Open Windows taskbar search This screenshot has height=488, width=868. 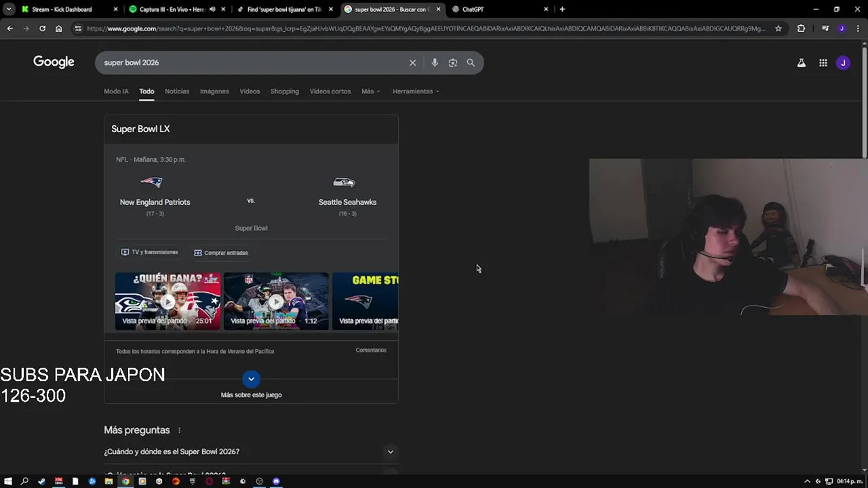tap(25, 481)
